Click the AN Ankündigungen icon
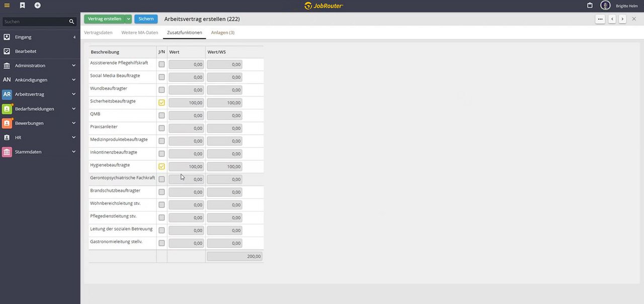The height and width of the screenshot is (304, 644). (x=7, y=80)
